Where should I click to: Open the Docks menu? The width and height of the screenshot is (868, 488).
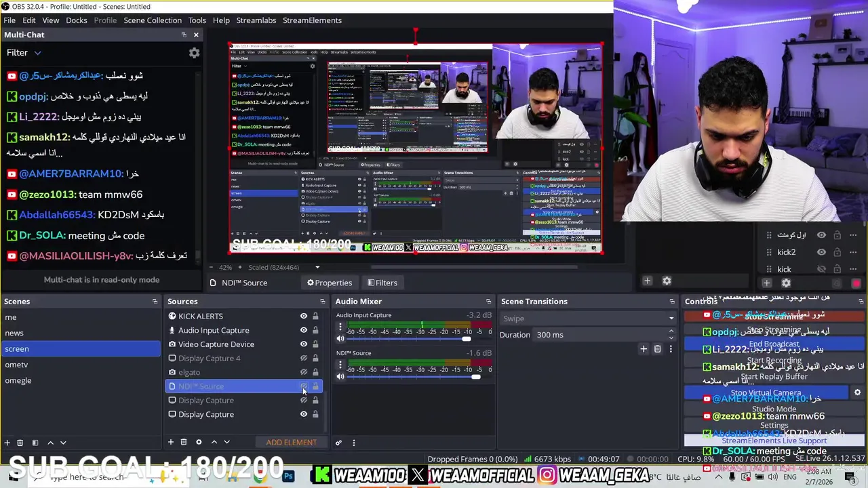[x=76, y=20]
